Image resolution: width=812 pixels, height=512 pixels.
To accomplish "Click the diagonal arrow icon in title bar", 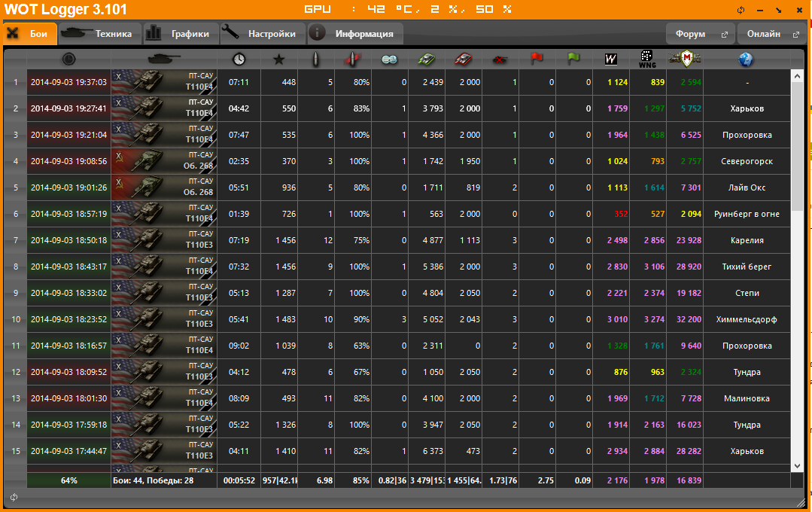I will click(779, 11).
